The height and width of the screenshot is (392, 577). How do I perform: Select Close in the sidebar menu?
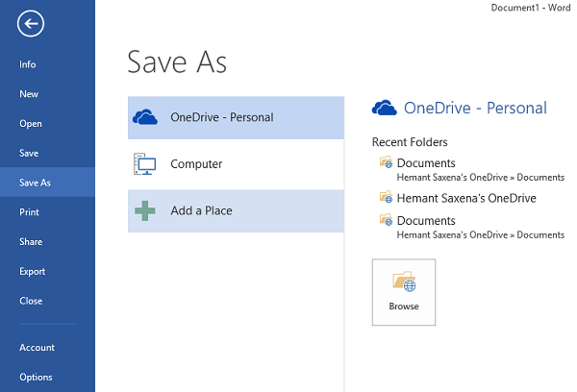click(31, 301)
